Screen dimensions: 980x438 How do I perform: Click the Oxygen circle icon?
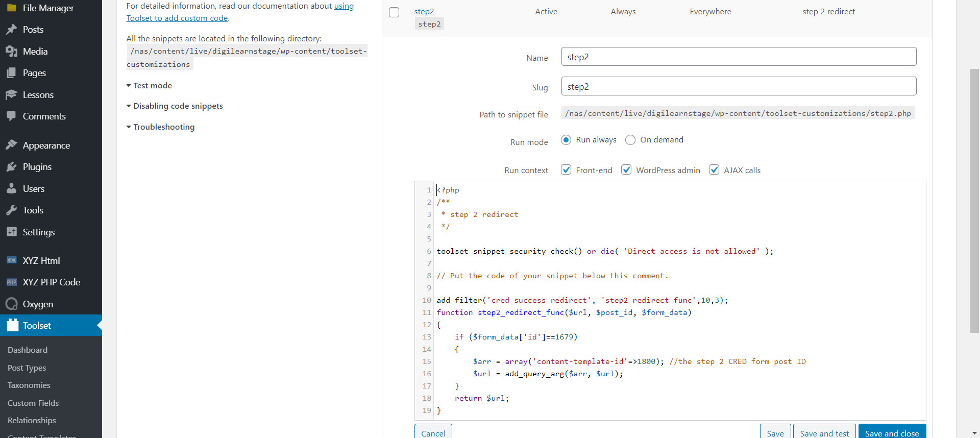pyautogui.click(x=12, y=304)
